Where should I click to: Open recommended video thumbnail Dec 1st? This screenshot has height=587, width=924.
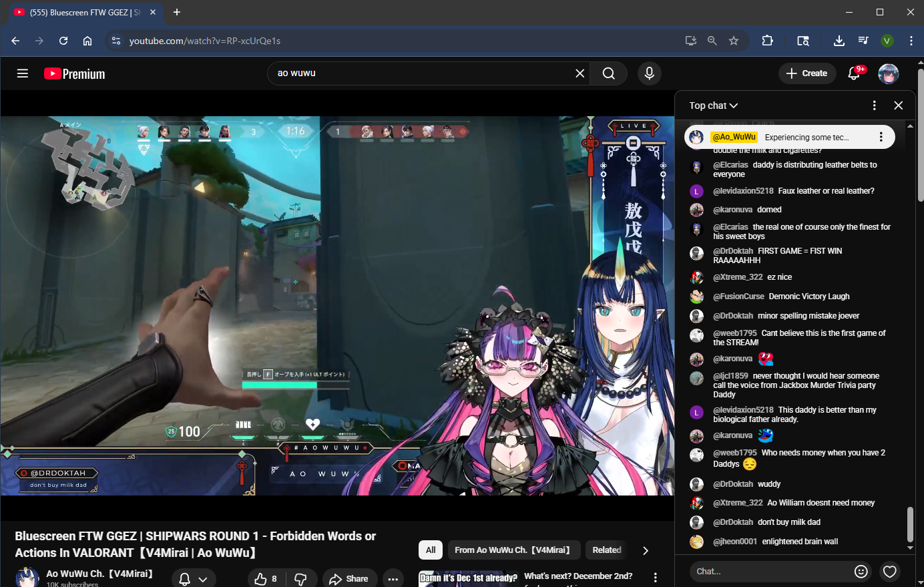(469, 579)
